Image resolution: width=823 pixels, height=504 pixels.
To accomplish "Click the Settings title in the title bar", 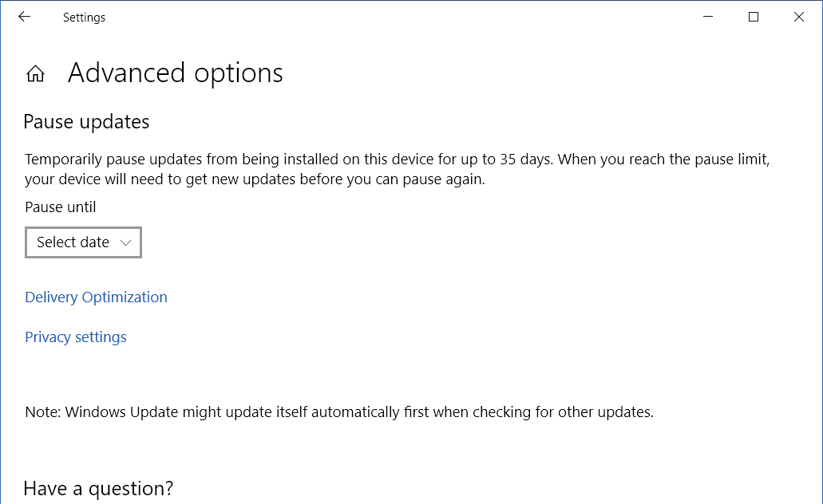I will [x=84, y=18].
